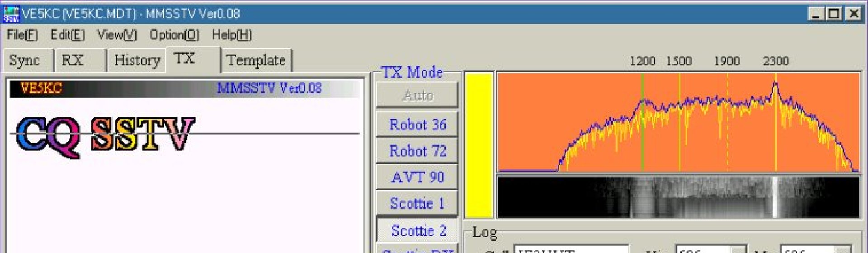Screen dimensions: 868x253
Task: Select Robot 36 TX mode
Action: (417, 124)
